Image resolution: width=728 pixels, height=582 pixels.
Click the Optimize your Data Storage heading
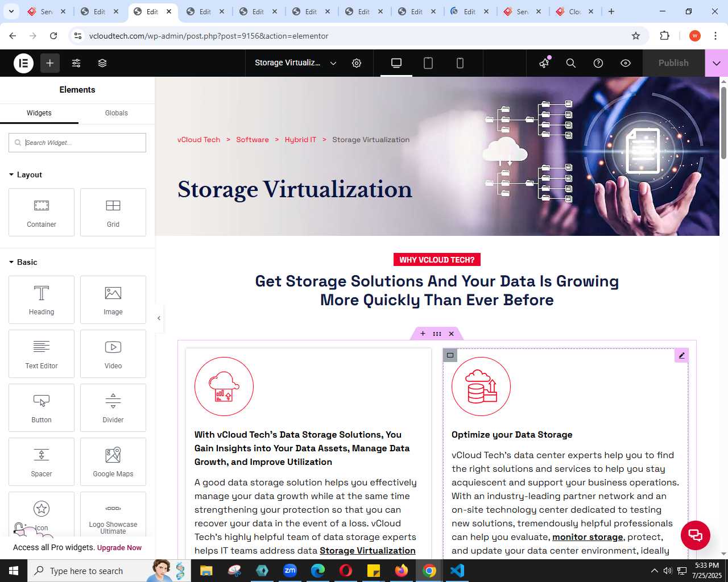pos(512,435)
